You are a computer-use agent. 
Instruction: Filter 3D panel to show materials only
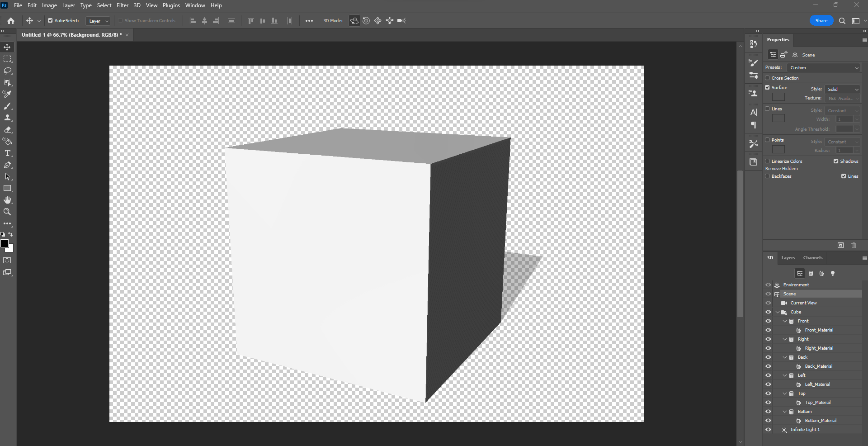coord(822,273)
